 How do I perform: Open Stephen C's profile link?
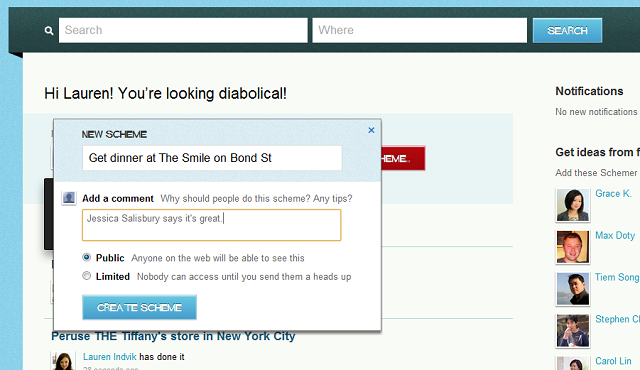pyautogui.click(x=617, y=319)
